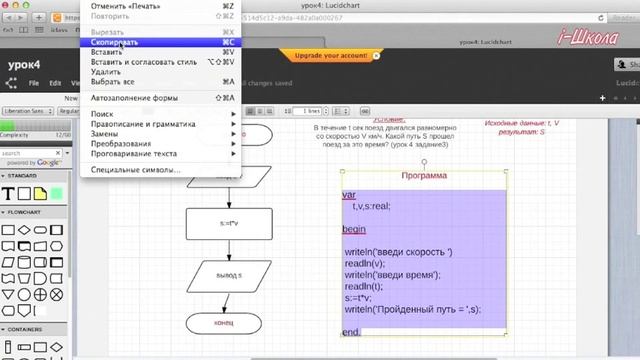Click the Share button
The height and width of the screenshot is (360, 640).
(x=627, y=64)
